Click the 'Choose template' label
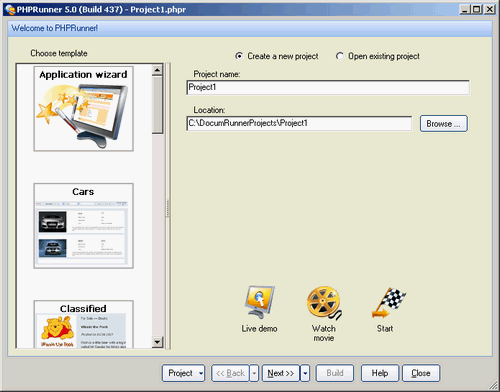Image resolution: width=500 pixels, height=392 pixels. pos(59,53)
